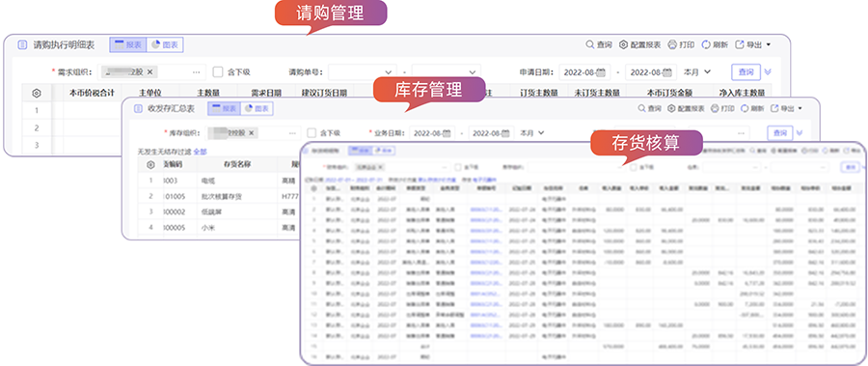Expand 本月 period dropdown in 请购执行明细表
Screen dimensions: 868x366
697,72
